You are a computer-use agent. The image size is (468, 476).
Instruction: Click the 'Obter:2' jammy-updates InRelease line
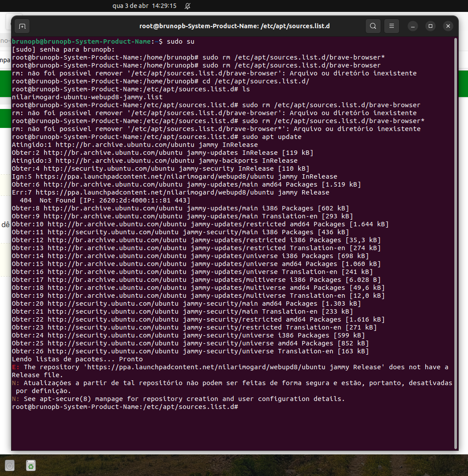coord(162,152)
